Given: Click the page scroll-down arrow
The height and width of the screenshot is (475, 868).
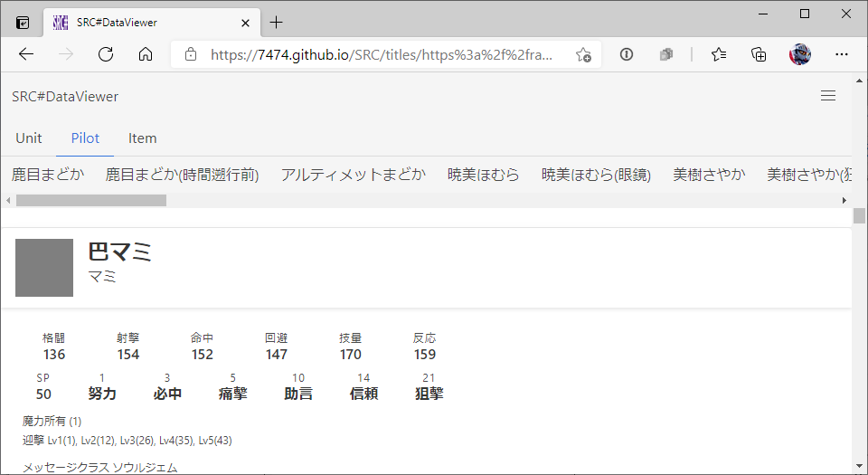Looking at the screenshot, I should pyautogui.click(x=859, y=467).
